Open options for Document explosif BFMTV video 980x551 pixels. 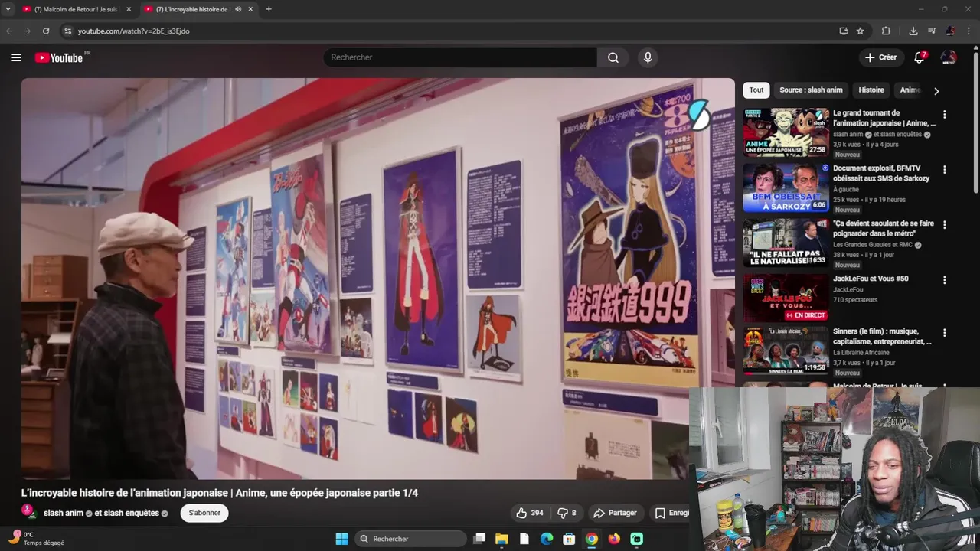click(944, 170)
